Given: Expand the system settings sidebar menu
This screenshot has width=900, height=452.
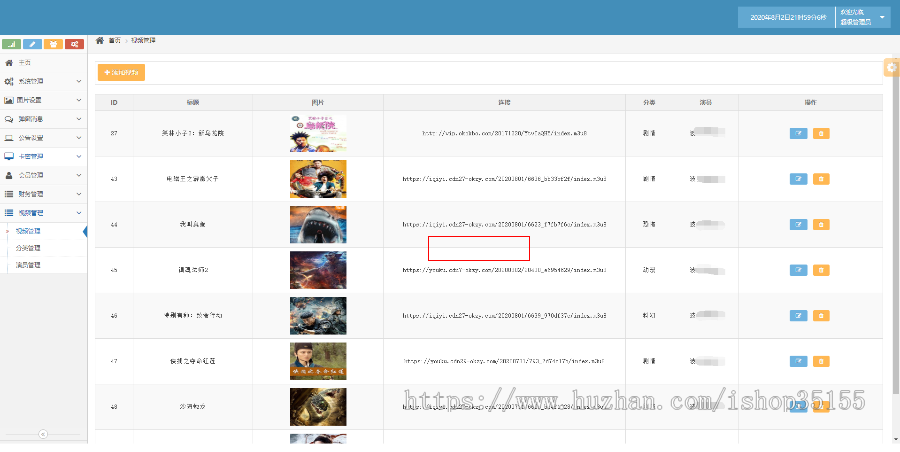Looking at the screenshot, I should point(43,81).
